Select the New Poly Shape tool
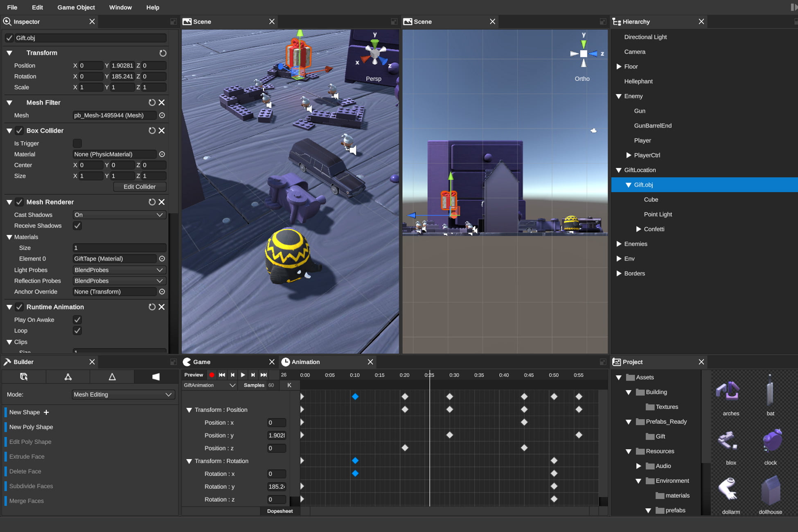 [31, 427]
